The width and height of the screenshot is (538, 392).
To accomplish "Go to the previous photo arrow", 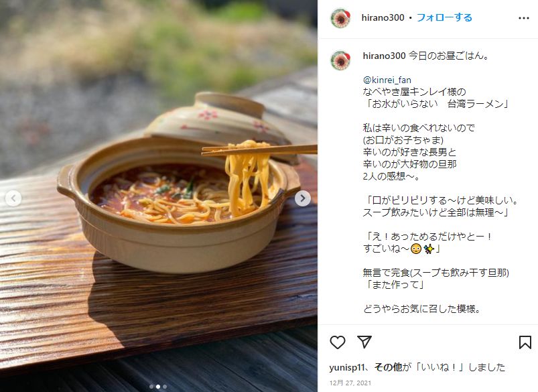I will coord(13,198).
